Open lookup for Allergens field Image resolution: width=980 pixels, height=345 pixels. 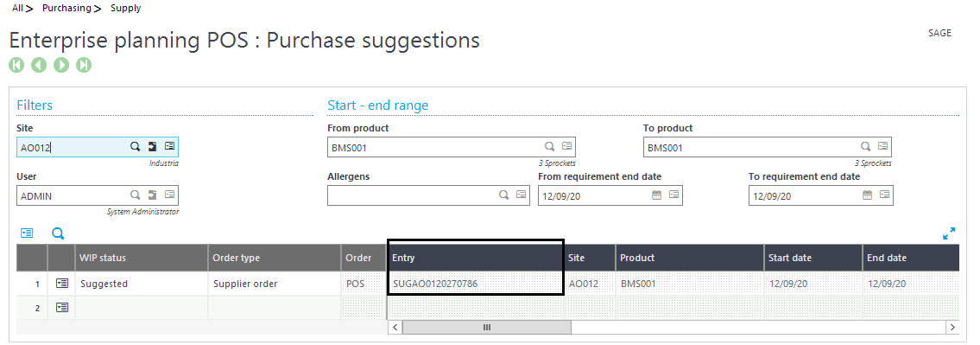503,195
